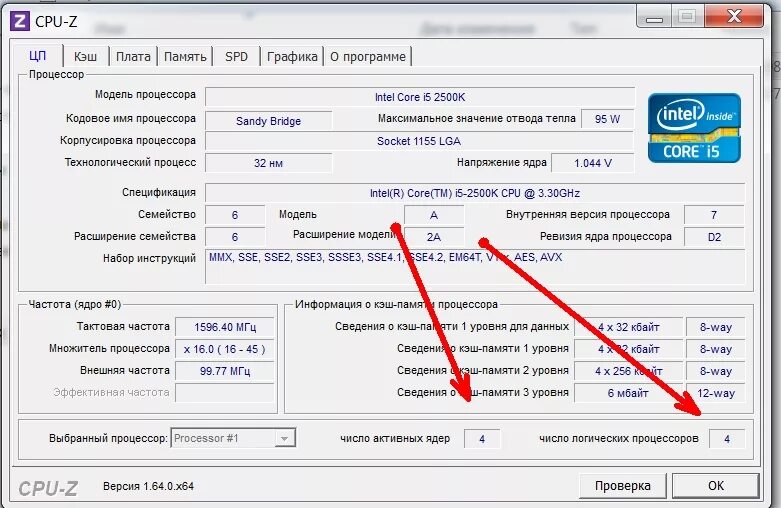
Task: Click the Выбранный процессор label
Action: point(108,438)
